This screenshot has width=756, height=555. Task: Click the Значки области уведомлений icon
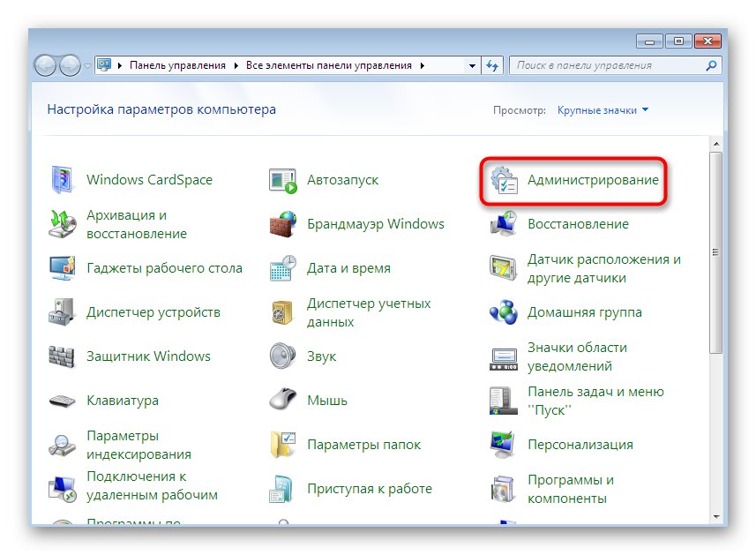tap(504, 359)
